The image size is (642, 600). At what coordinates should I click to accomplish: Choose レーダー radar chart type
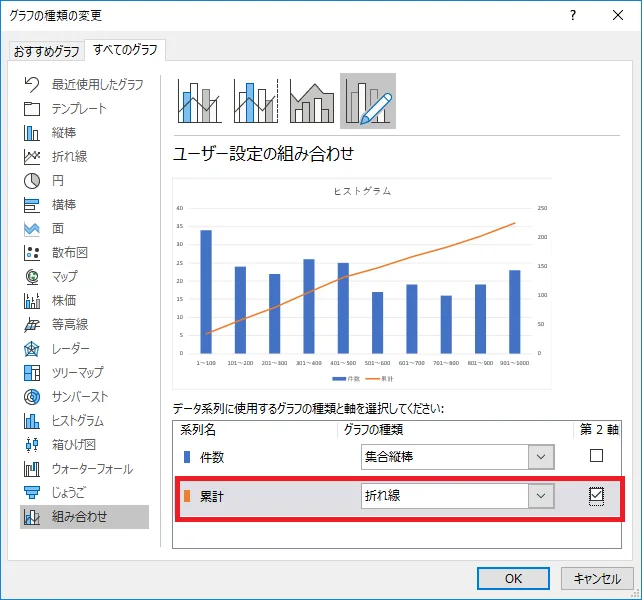click(70, 348)
